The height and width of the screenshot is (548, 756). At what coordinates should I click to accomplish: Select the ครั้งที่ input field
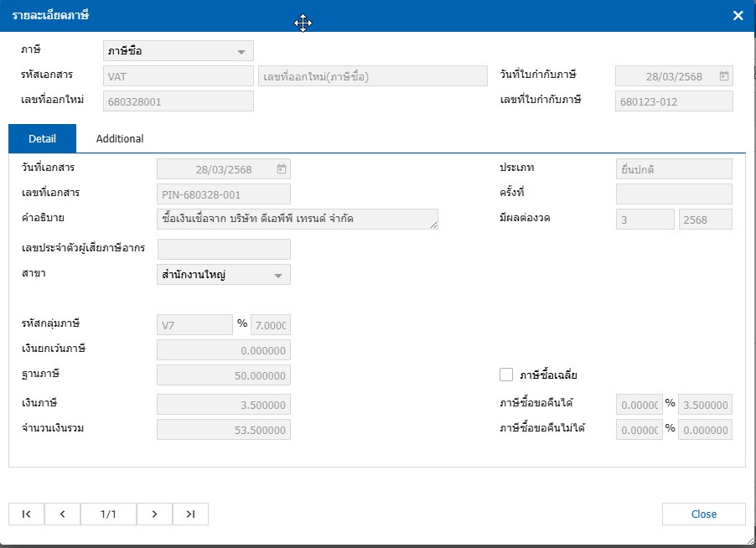pos(674,194)
